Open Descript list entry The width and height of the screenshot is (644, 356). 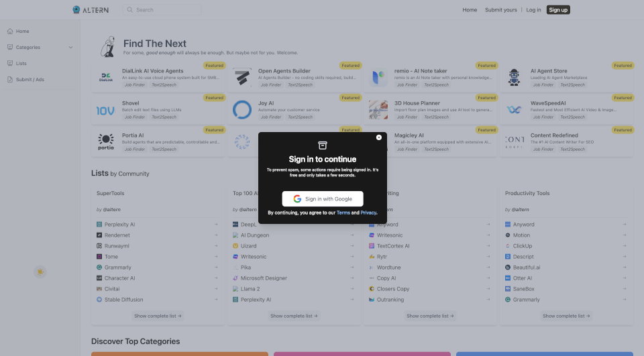click(x=523, y=257)
